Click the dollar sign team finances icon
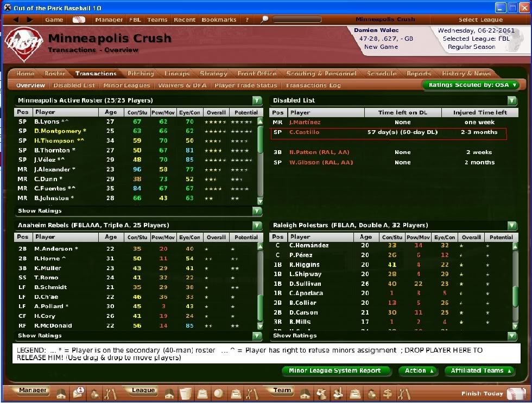Viewport: 532px width, 403px height. point(388,393)
